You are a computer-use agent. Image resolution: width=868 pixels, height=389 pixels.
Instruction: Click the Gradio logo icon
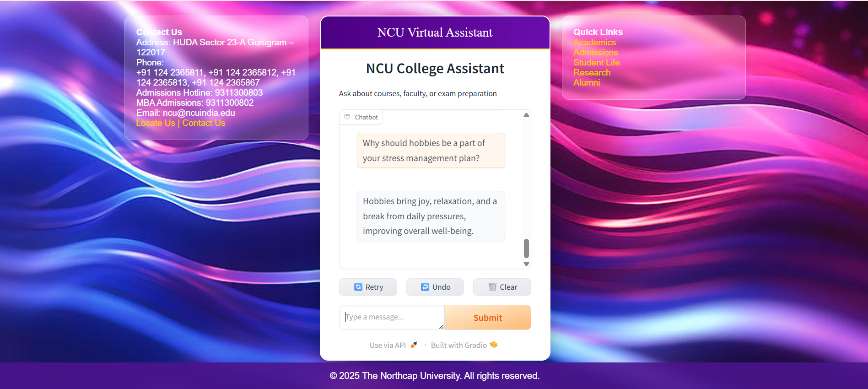coord(494,345)
